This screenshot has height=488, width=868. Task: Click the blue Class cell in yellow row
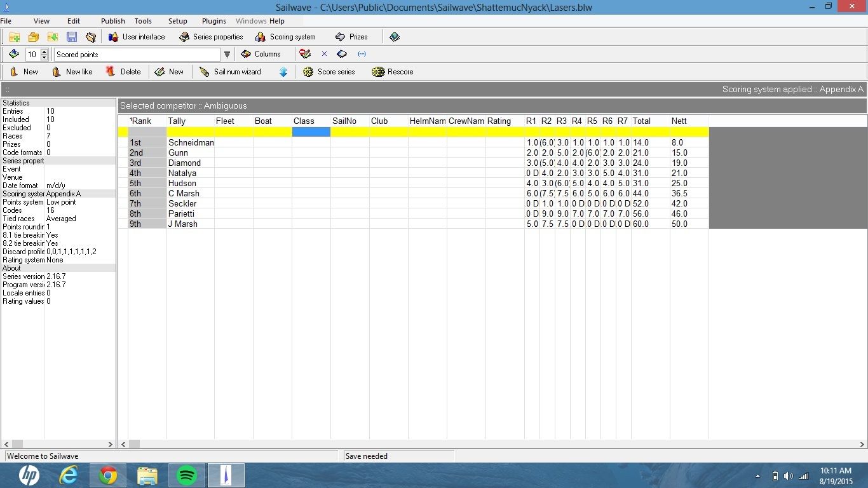[311, 132]
